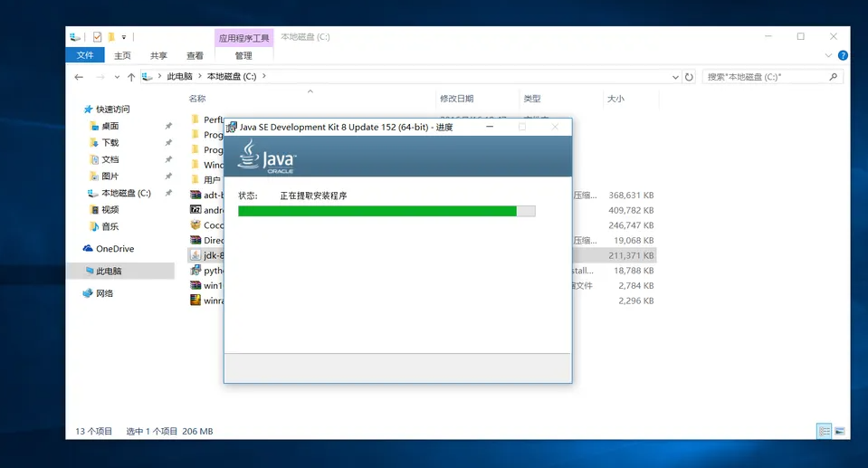
Task: Open the 管理 ribbon tab
Action: (243, 55)
